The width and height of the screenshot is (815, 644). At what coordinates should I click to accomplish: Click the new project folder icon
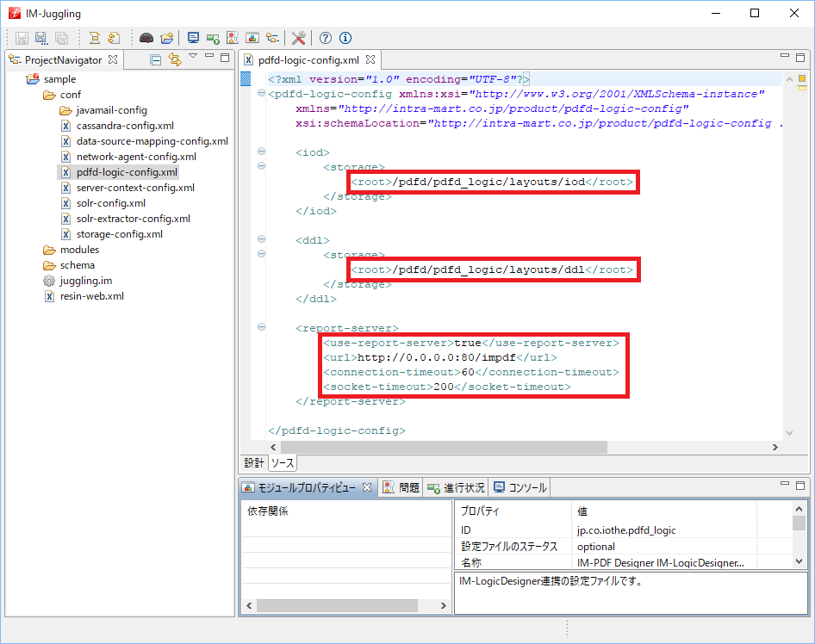tap(167, 38)
